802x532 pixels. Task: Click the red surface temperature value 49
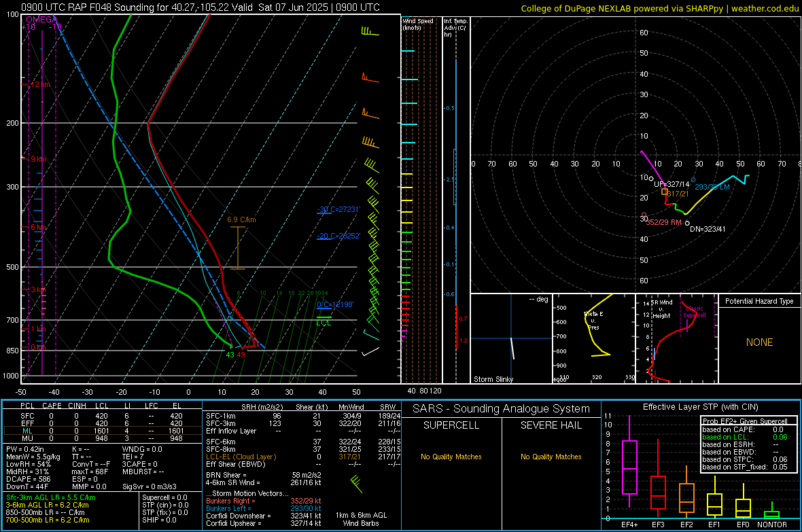241,355
